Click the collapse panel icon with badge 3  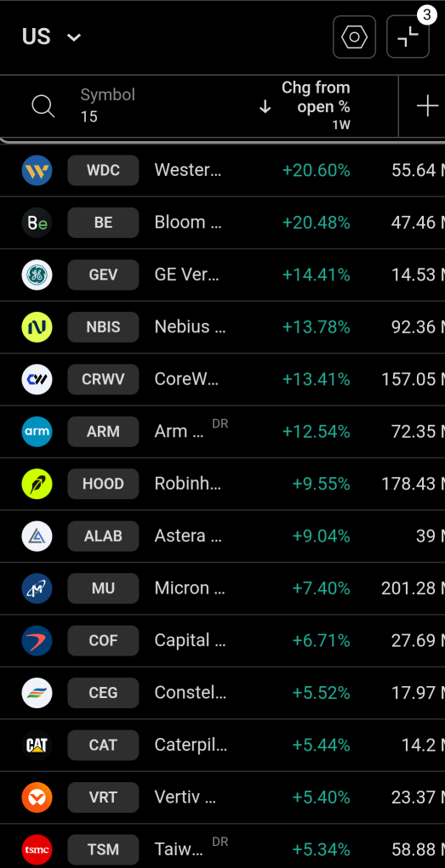pyautogui.click(x=408, y=37)
